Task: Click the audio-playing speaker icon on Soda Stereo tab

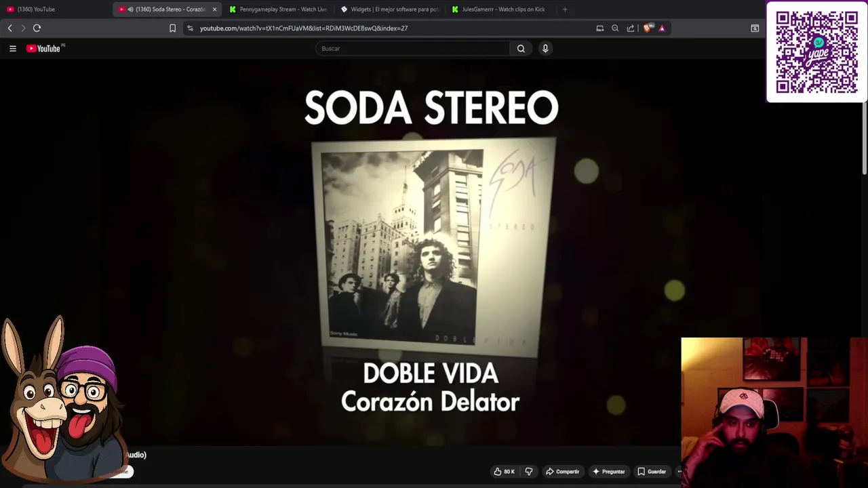Action: pyautogui.click(x=130, y=9)
